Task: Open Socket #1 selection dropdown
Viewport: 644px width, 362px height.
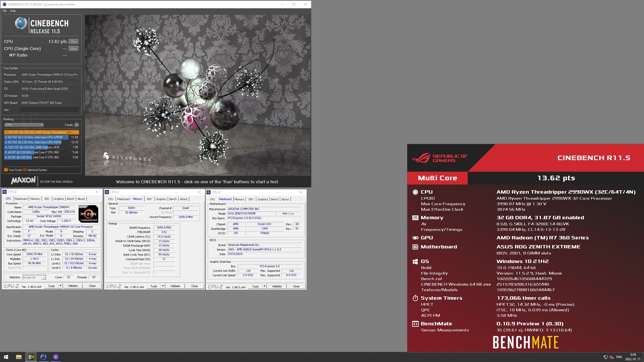Action: (34, 278)
